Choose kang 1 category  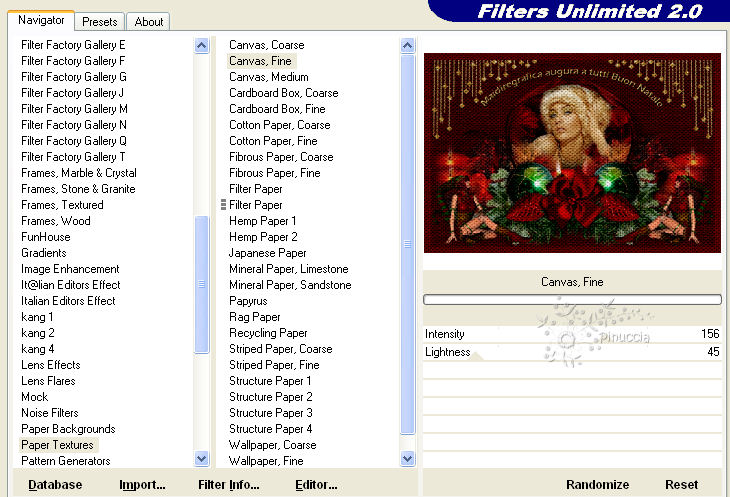point(37,317)
